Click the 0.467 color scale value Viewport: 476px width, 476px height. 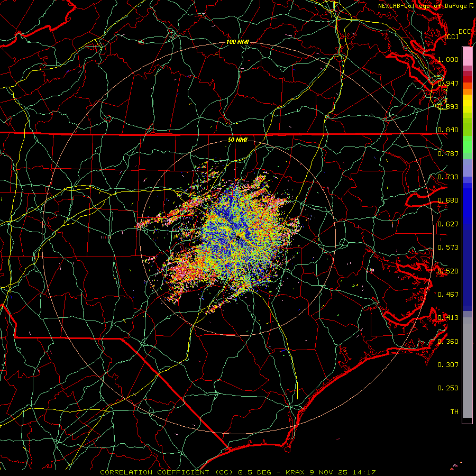(x=448, y=295)
